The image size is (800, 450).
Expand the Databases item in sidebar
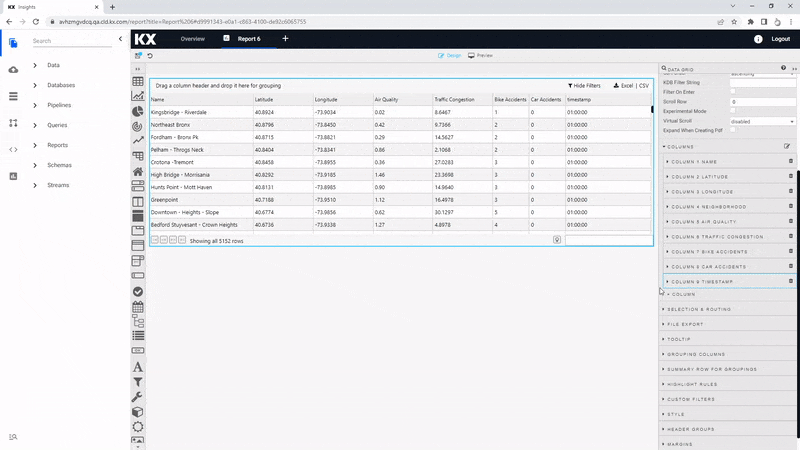[x=60, y=85]
